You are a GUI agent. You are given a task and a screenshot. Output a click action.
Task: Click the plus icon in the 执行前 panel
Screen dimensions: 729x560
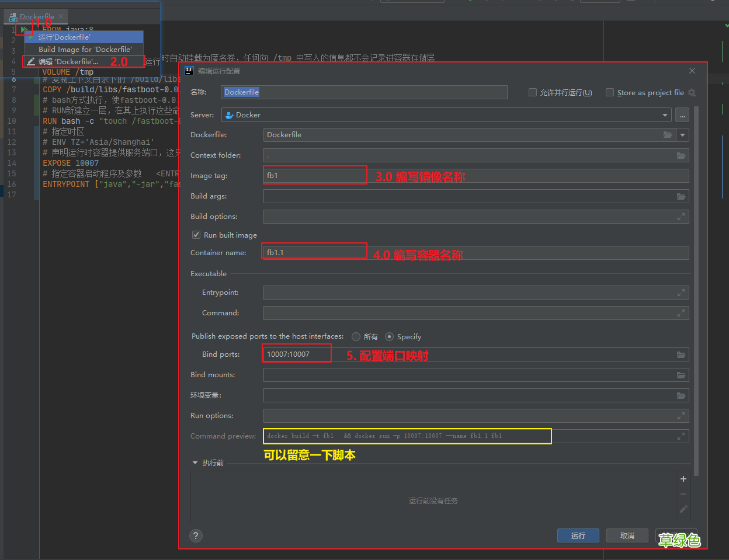tap(683, 478)
